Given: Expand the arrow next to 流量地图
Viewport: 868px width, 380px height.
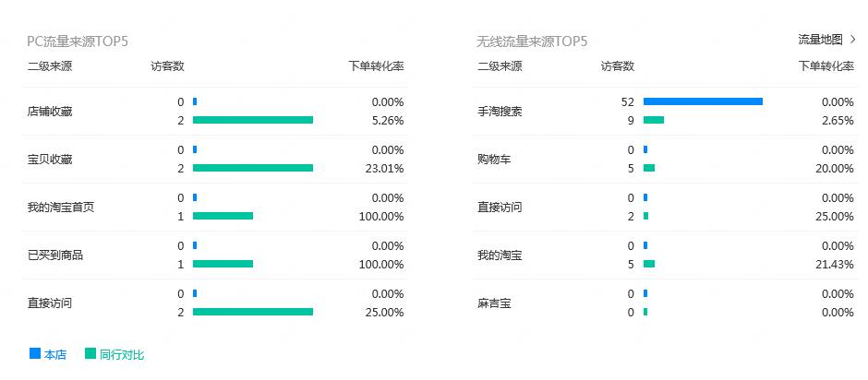Looking at the screenshot, I should click(853, 40).
